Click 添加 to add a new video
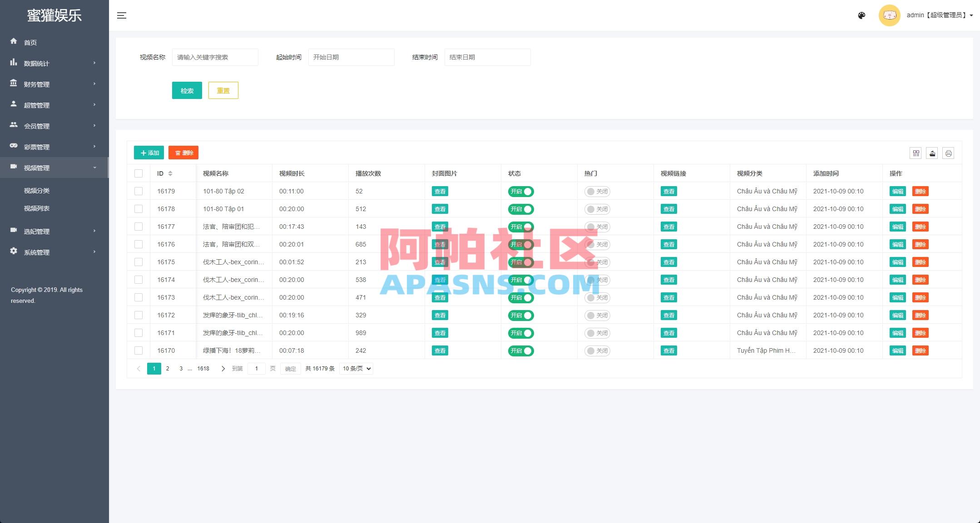The width and height of the screenshot is (980, 523). click(148, 153)
